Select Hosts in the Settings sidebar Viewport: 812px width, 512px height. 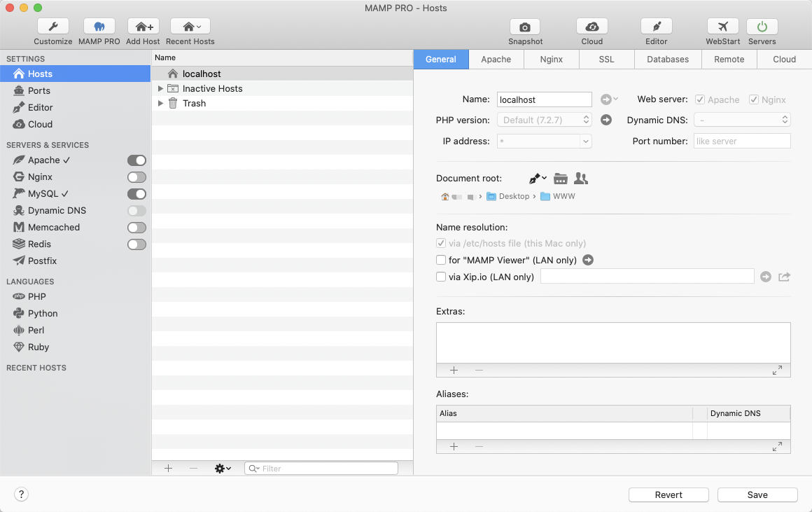click(x=75, y=74)
